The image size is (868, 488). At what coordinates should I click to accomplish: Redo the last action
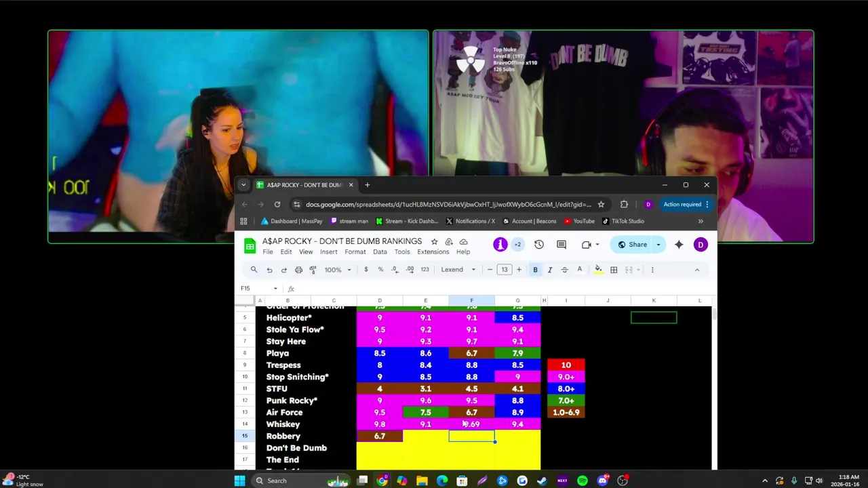click(x=283, y=270)
